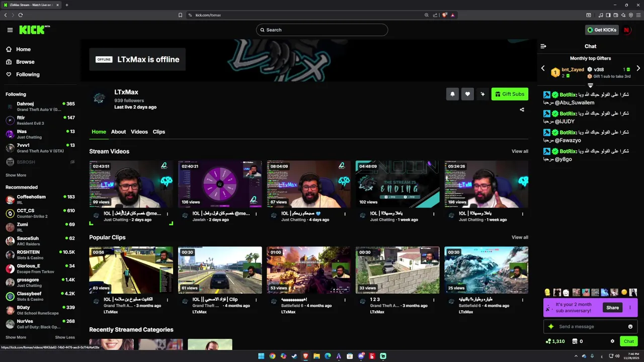Click the sparkle subscribe icon button
Viewport: 644px width, 362px height.
(x=482, y=94)
